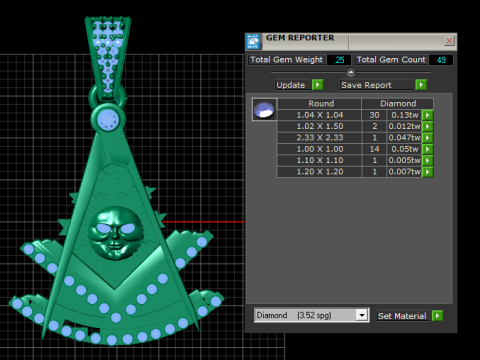Click the 0.13tw weight cell

(x=404, y=115)
